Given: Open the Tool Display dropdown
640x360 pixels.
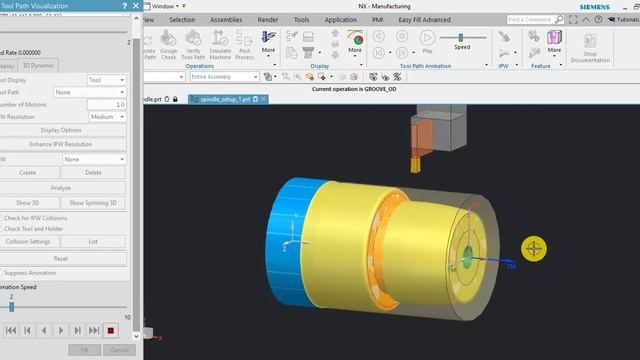Looking at the screenshot, I should (107, 80).
